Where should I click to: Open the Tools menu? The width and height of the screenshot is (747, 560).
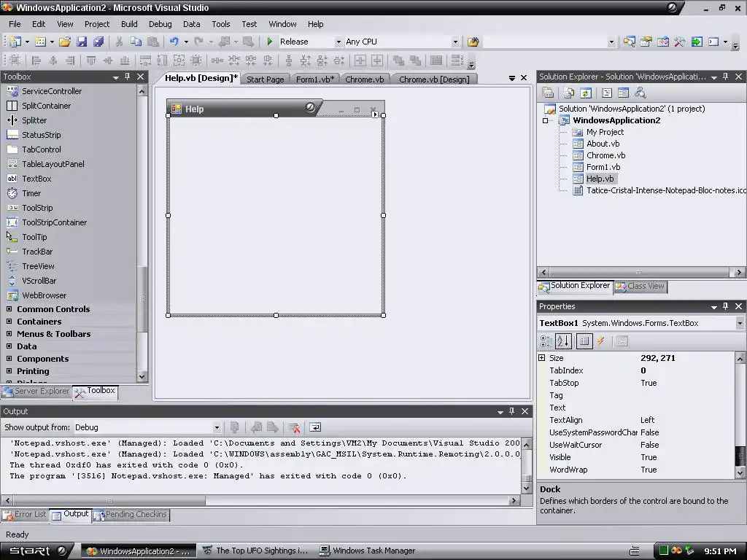click(x=220, y=24)
